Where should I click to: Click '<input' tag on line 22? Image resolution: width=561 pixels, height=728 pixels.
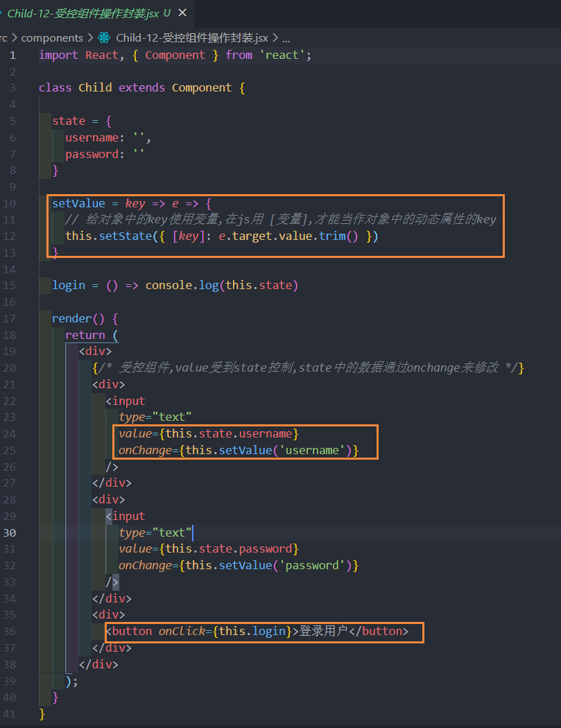[126, 401]
